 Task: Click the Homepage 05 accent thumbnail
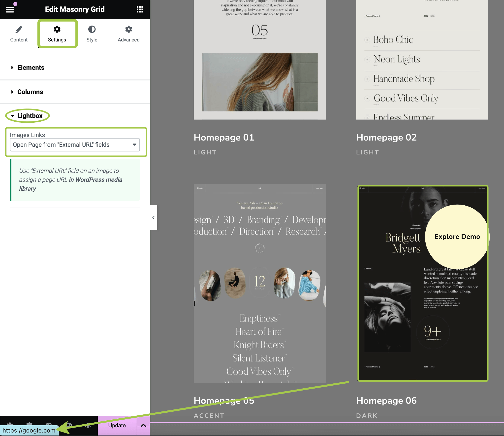click(259, 283)
